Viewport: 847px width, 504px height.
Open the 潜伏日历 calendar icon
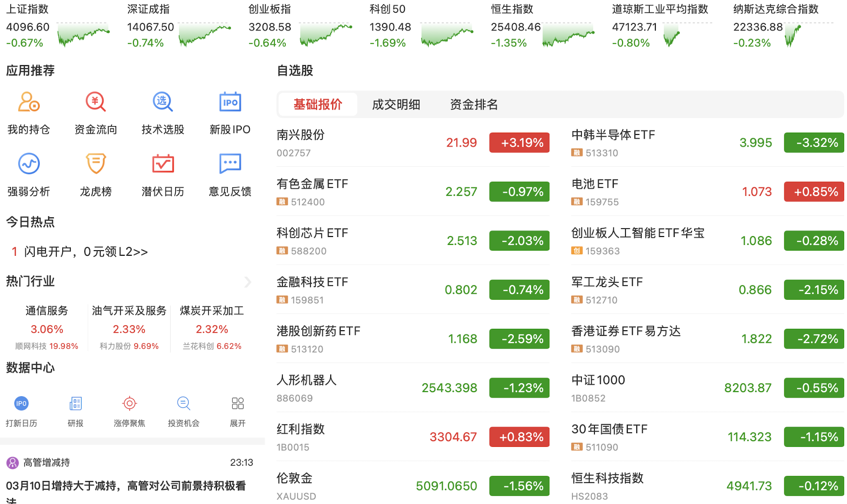point(163,164)
